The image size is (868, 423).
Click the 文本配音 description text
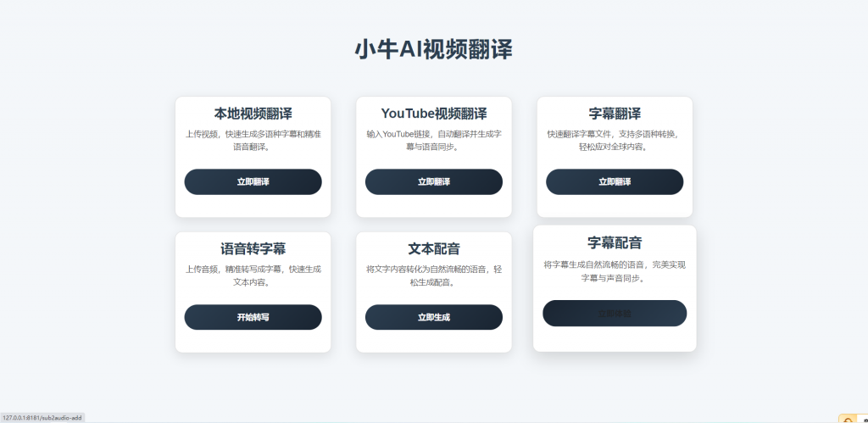click(x=434, y=276)
